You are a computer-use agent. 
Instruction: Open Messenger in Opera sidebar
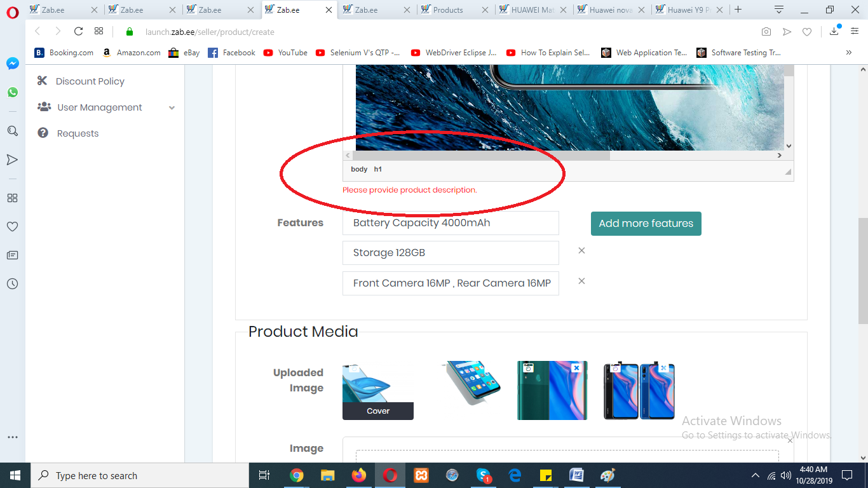click(13, 64)
